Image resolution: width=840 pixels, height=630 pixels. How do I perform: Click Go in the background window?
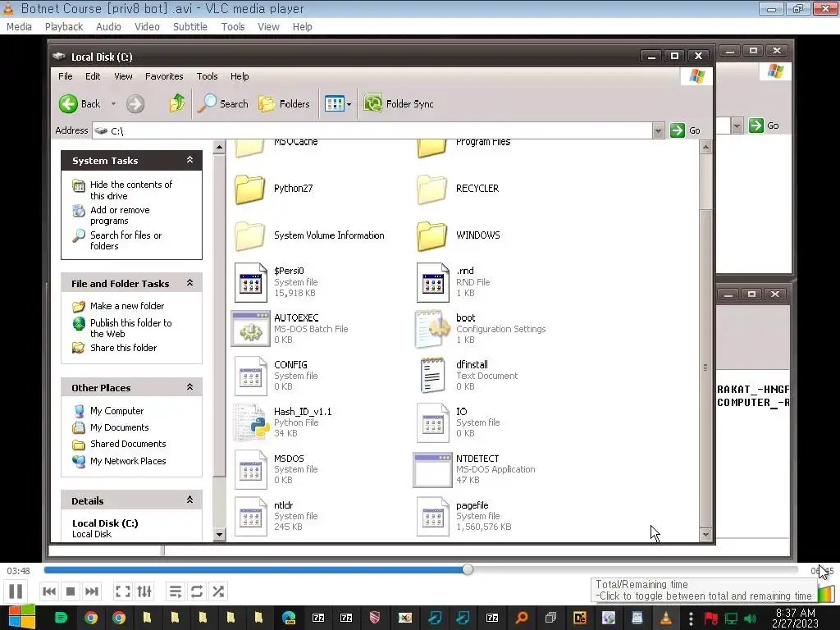pos(764,126)
